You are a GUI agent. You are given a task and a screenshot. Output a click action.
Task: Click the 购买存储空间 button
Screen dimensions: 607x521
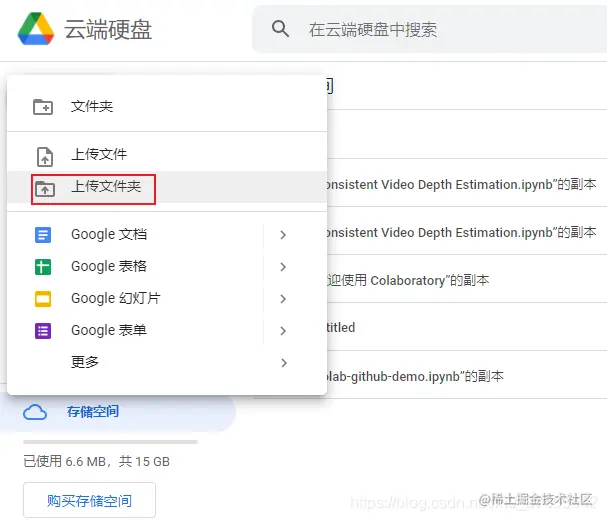[x=89, y=500]
